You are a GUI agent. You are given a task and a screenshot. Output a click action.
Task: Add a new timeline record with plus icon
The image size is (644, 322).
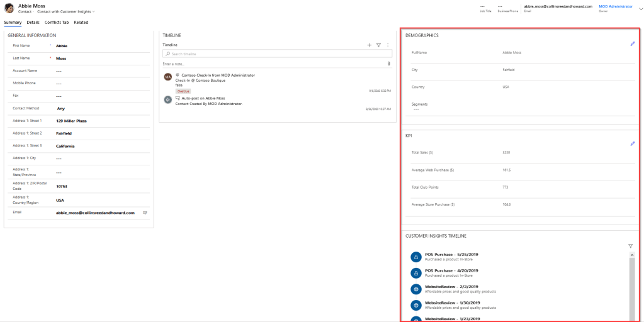369,45
